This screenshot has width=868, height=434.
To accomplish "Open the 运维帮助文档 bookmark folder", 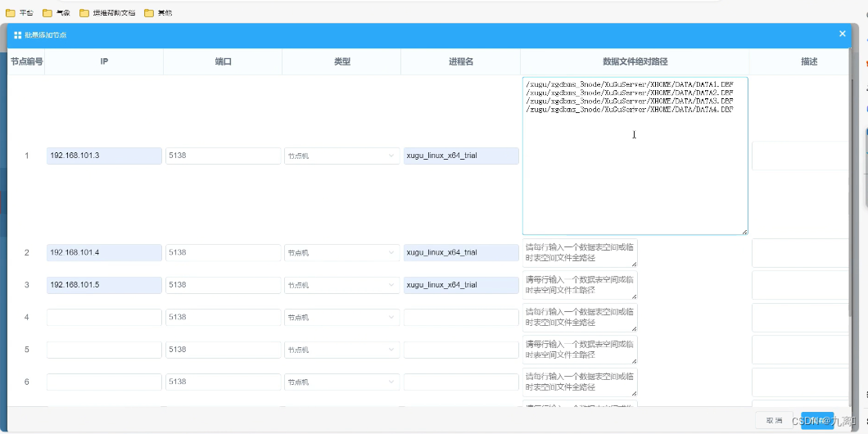I will pos(107,13).
